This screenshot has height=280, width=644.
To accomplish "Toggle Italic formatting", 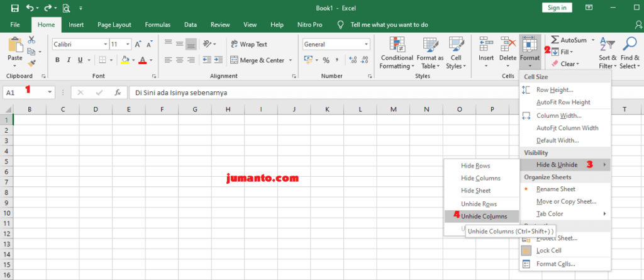I will 69,60.
